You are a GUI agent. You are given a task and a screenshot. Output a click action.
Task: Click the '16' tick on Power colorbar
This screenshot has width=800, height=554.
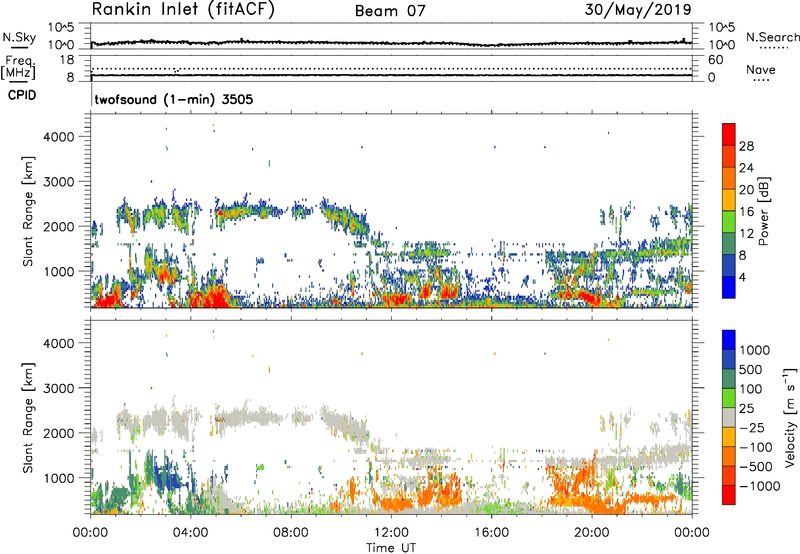746,212
